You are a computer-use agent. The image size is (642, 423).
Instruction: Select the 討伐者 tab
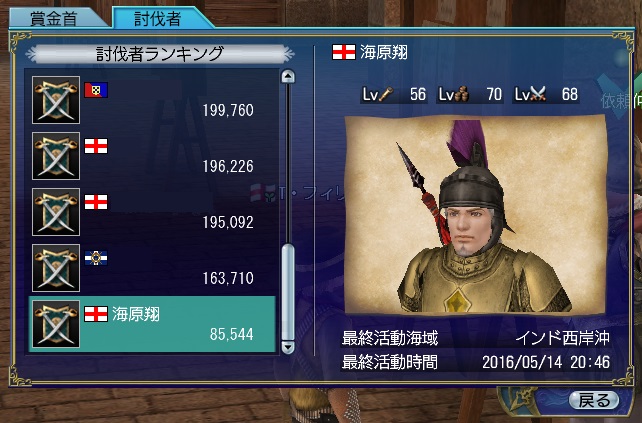[x=158, y=18]
